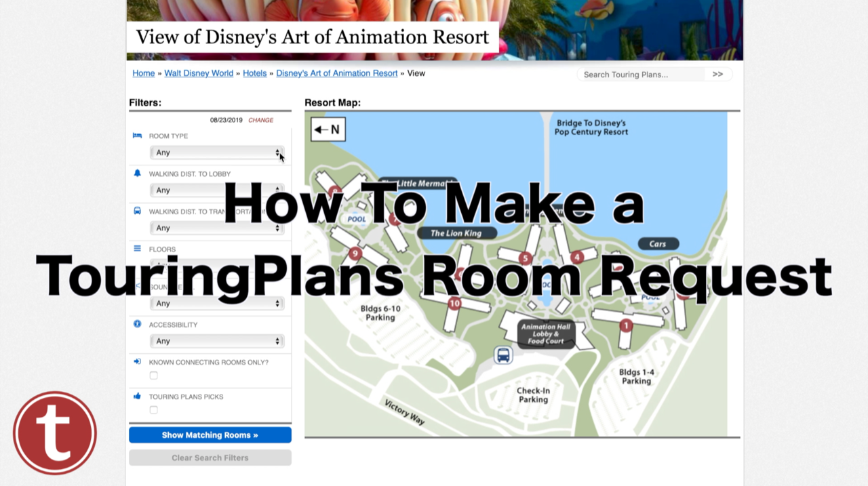The height and width of the screenshot is (486, 868).
Task: Enable the Known Connecting Rooms Only checkbox
Action: point(153,375)
